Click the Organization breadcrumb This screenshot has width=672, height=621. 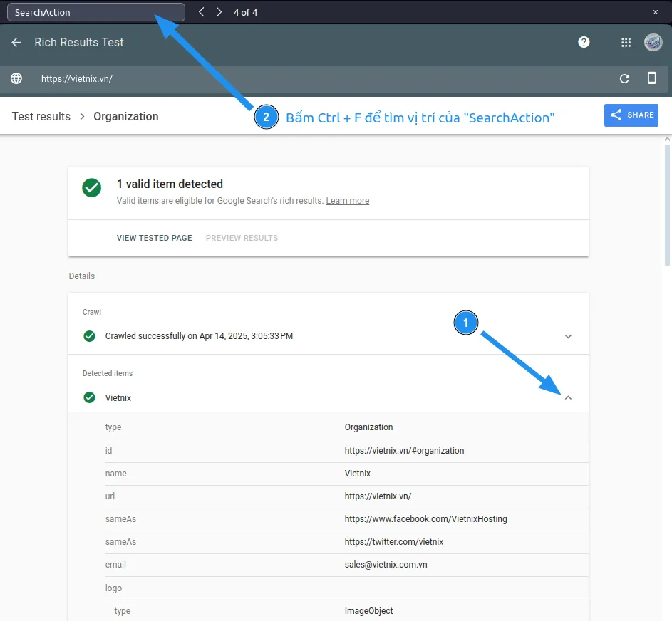tap(126, 117)
